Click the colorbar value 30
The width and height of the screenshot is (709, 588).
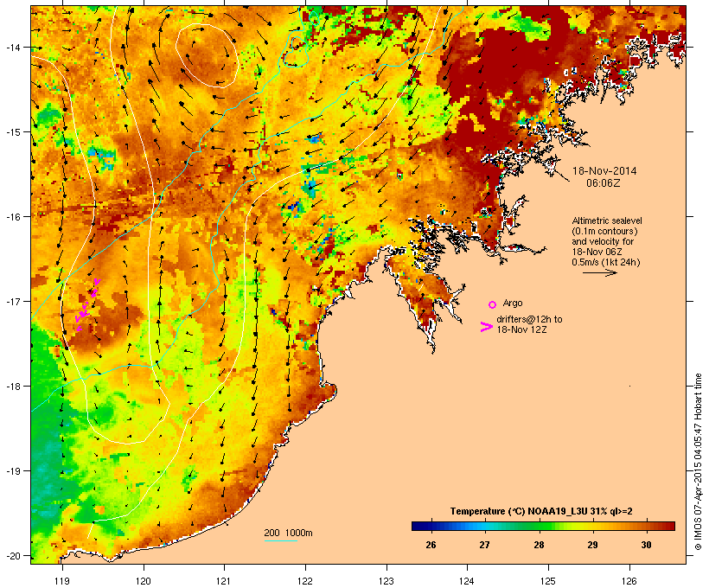pyautogui.click(x=646, y=545)
